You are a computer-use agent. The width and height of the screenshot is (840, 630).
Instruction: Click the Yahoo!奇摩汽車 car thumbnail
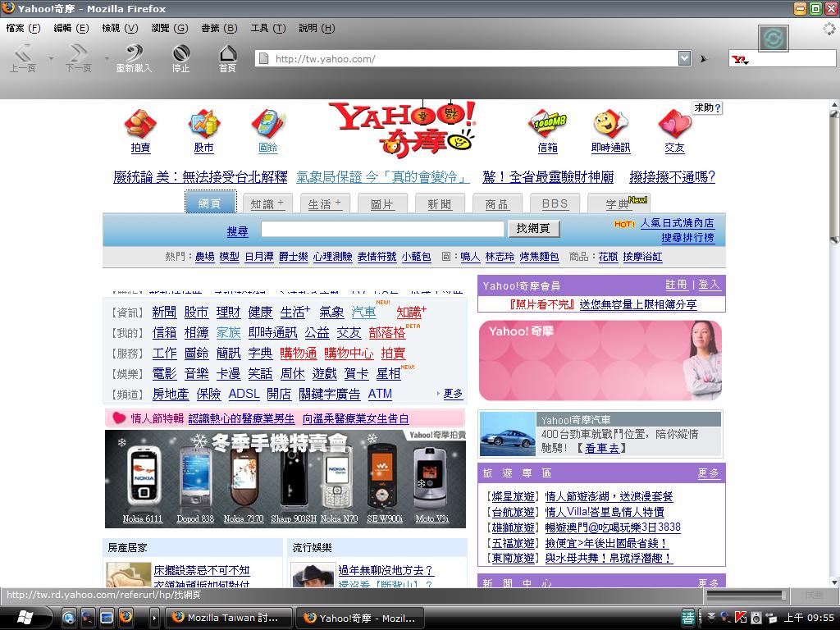[507, 434]
